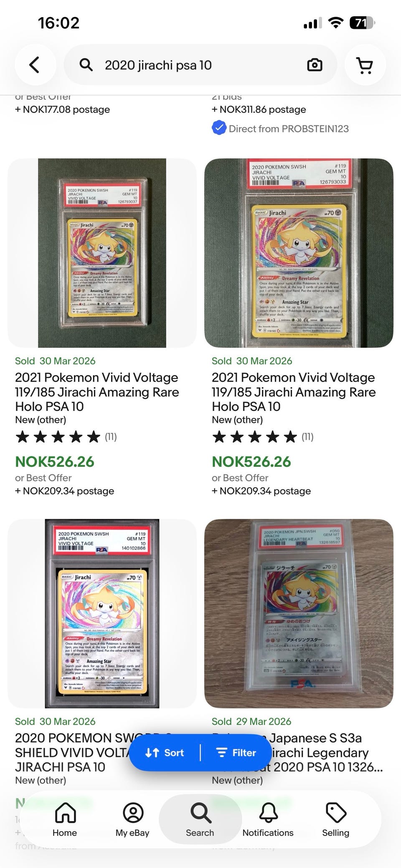Viewport: 401px width, 868px height.
Task: Open the Selling tag tab
Action: point(336,820)
